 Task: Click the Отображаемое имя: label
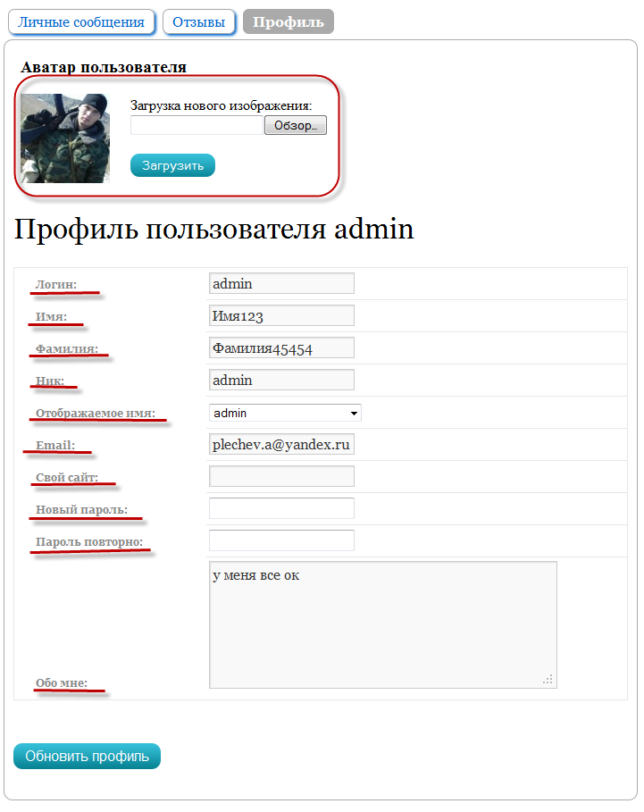[96, 413]
